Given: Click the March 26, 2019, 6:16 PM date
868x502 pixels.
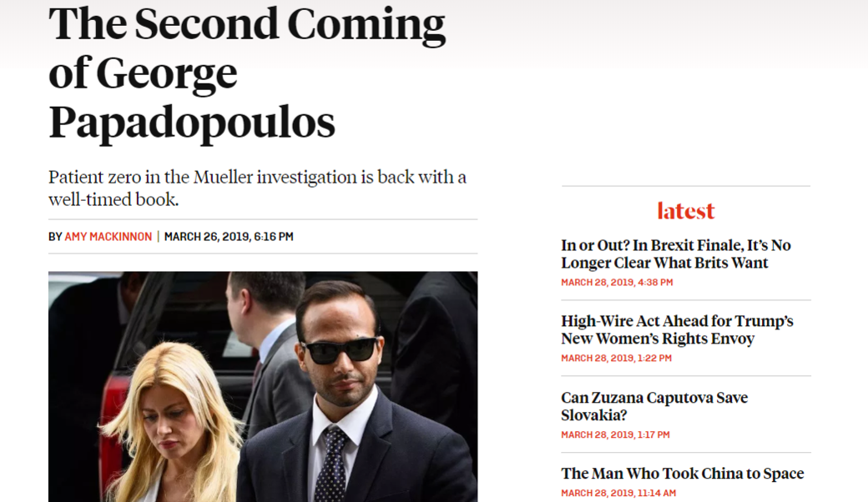Looking at the screenshot, I should click(x=229, y=237).
